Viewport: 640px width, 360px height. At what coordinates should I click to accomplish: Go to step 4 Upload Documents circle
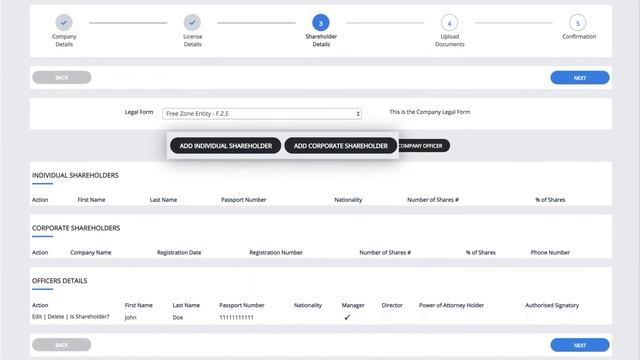[x=449, y=23]
